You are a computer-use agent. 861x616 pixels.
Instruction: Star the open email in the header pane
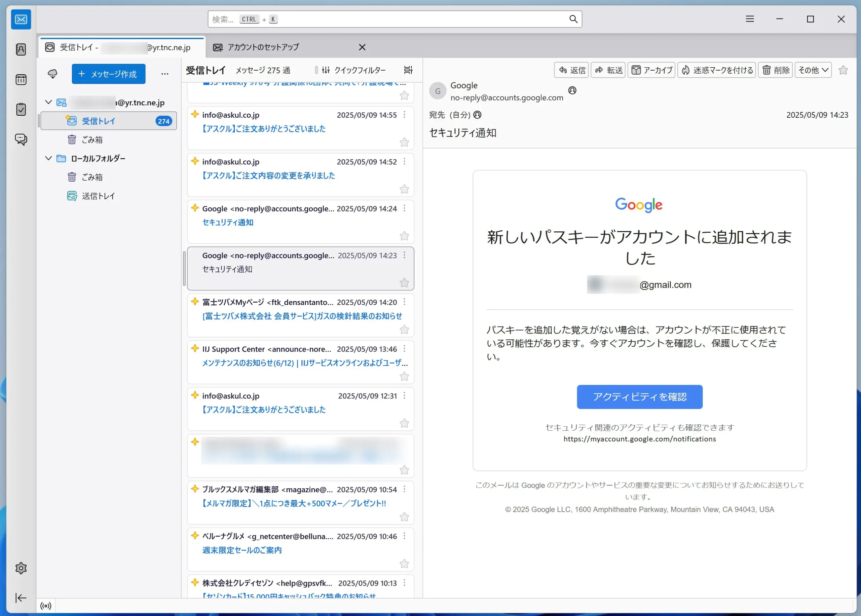click(x=844, y=70)
